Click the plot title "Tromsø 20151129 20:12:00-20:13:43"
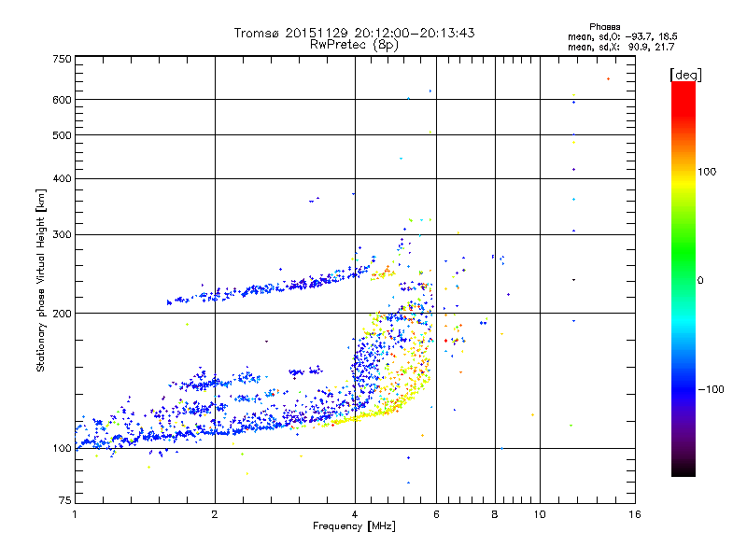This screenshot has width=747, height=560. pyautogui.click(x=354, y=33)
